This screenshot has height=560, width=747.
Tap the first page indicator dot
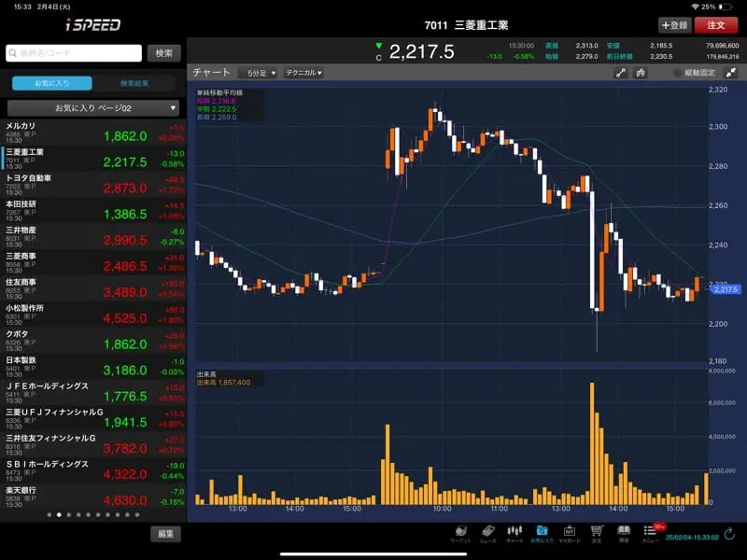pos(49,515)
